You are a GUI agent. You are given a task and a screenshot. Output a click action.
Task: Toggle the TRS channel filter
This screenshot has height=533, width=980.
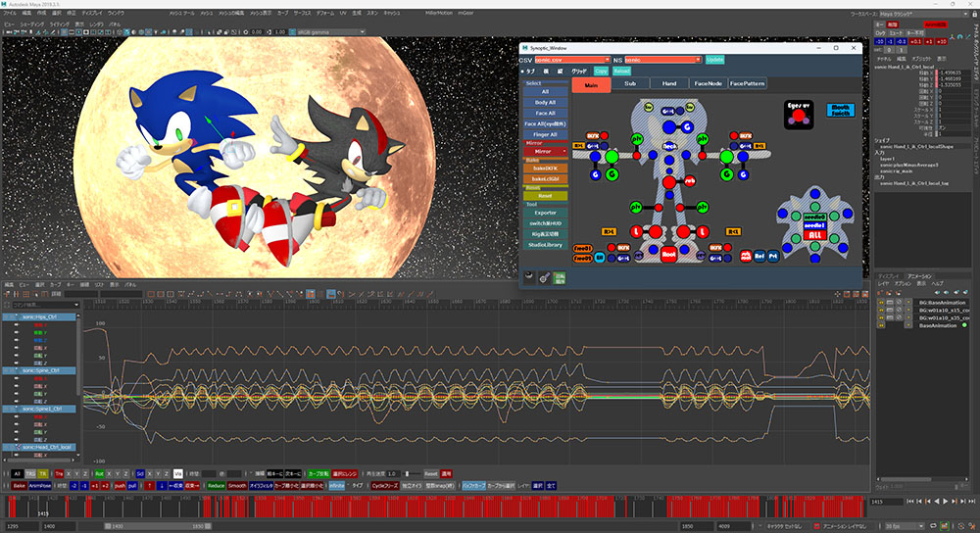29,473
